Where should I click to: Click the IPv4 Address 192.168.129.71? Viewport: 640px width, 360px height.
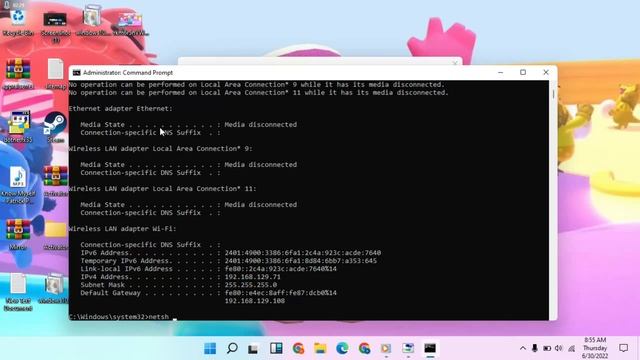[x=252, y=277]
